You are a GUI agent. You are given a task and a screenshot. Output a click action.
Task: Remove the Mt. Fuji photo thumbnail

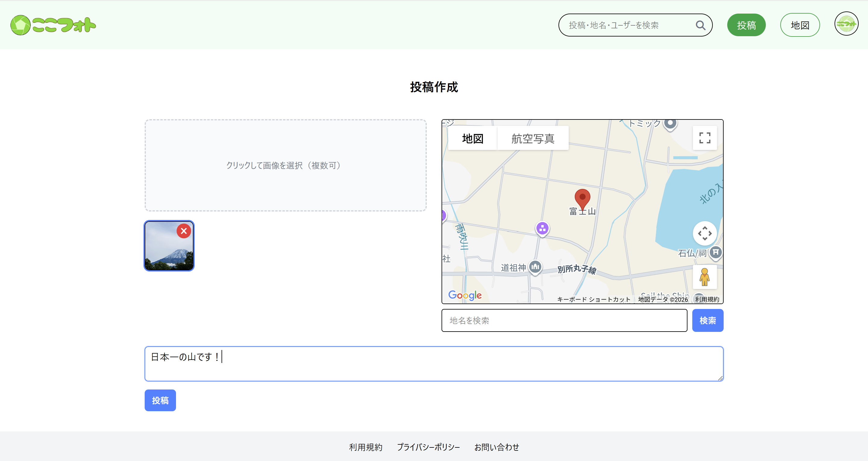[x=184, y=231]
